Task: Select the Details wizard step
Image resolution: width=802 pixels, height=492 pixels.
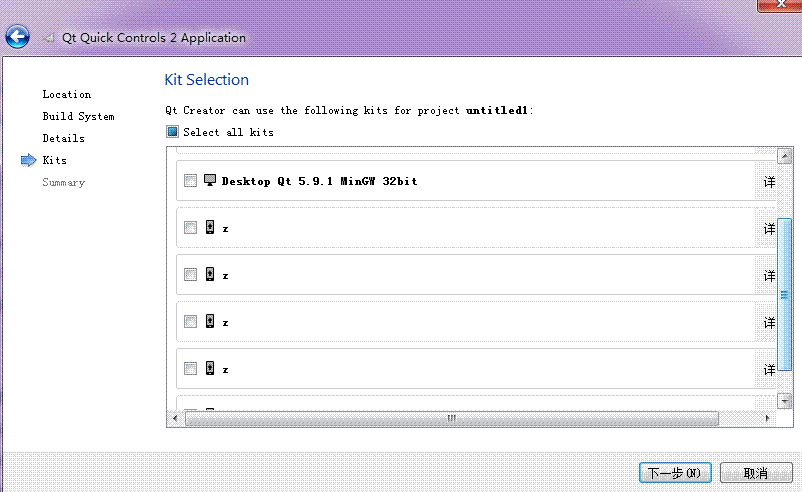Action: pyautogui.click(x=63, y=138)
